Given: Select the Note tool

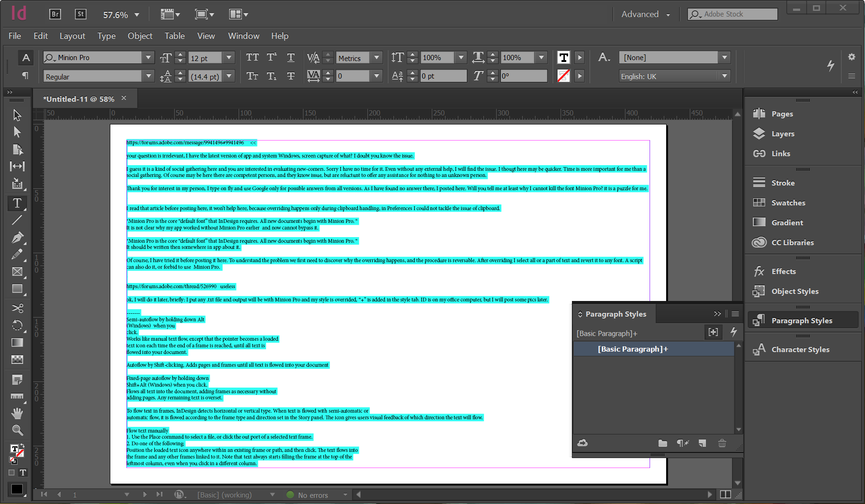Looking at the screenshot, I should 17,380.
